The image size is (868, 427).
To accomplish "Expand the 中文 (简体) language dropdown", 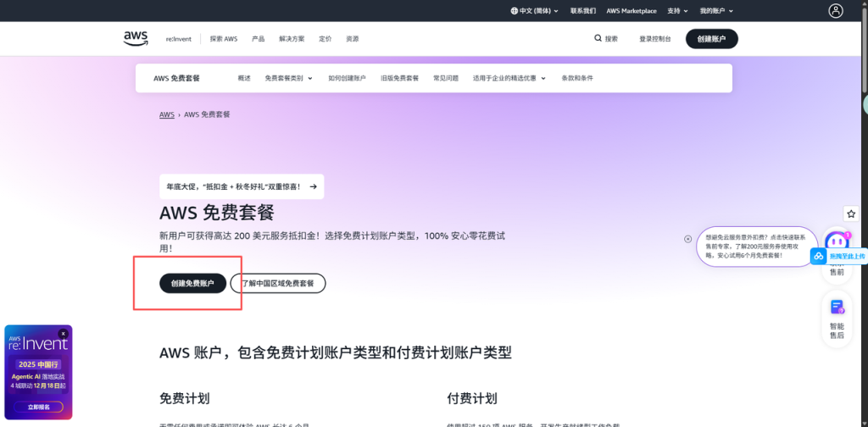I will [535, 10].
